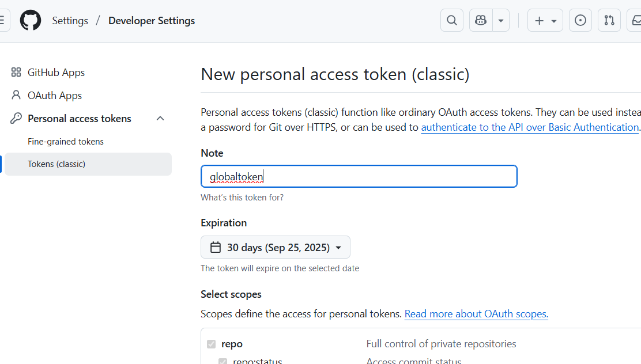Open the search magnifier icon
641x364 pixels.
click(x=452, y=21)
